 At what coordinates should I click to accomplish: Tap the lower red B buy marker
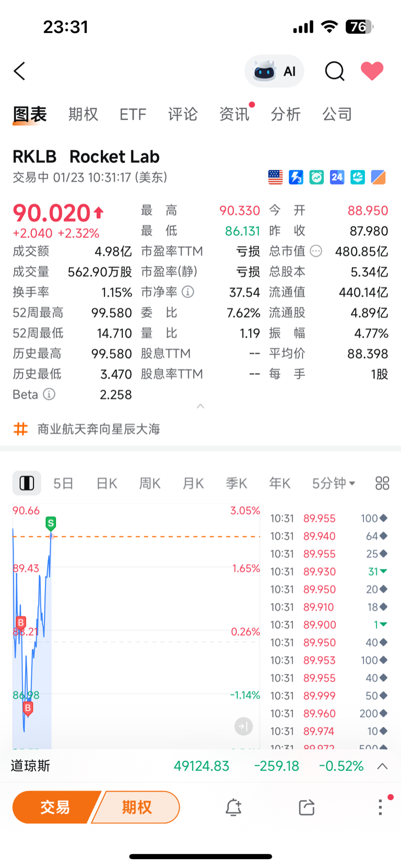click(28, 708)
